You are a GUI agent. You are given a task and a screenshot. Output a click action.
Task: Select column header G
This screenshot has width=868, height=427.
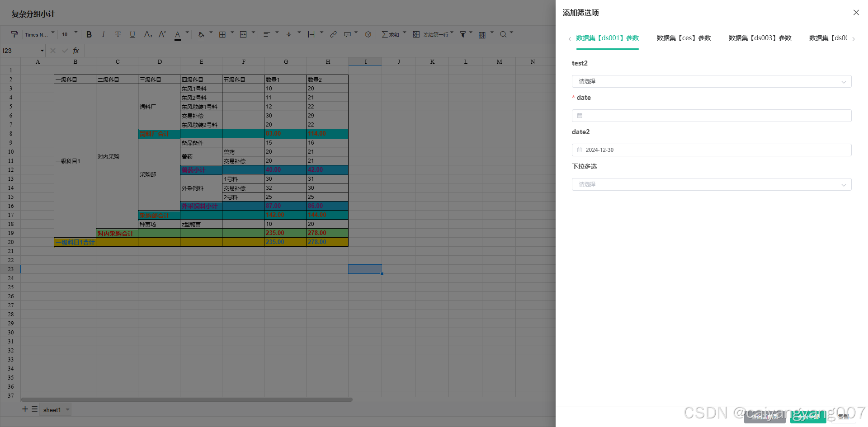286,61
